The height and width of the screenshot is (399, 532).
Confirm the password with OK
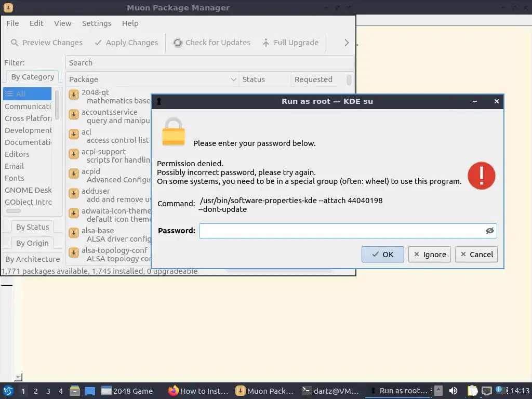tap(383, 255)
